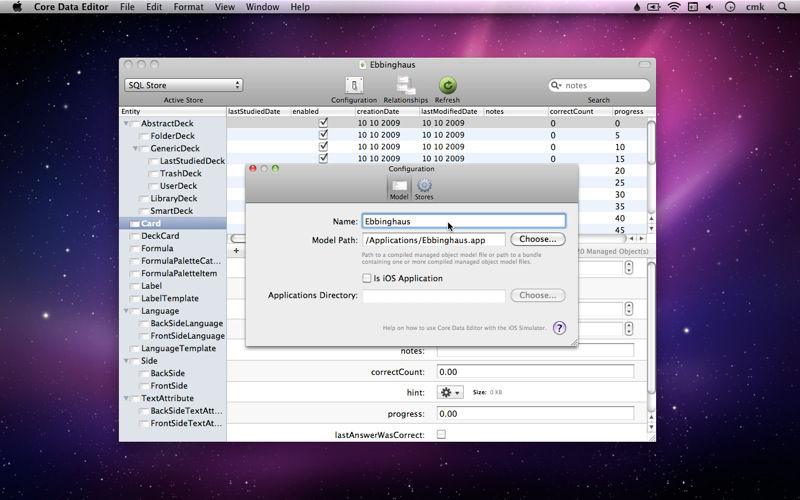800x500 pixels.
Task: Open the Format menu
Action: 188,7
